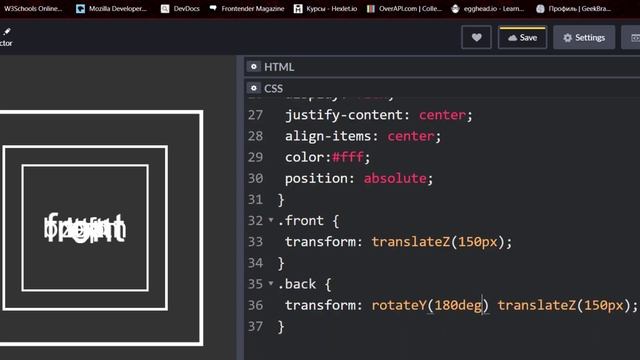The height and width of the screenshot is (360, 640).
Task: Open W3Schools Online bookmark
Action: coord(33,9)
